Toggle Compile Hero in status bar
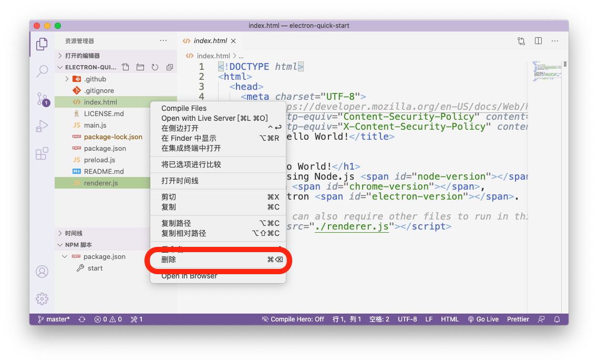 tap(293, 319)
